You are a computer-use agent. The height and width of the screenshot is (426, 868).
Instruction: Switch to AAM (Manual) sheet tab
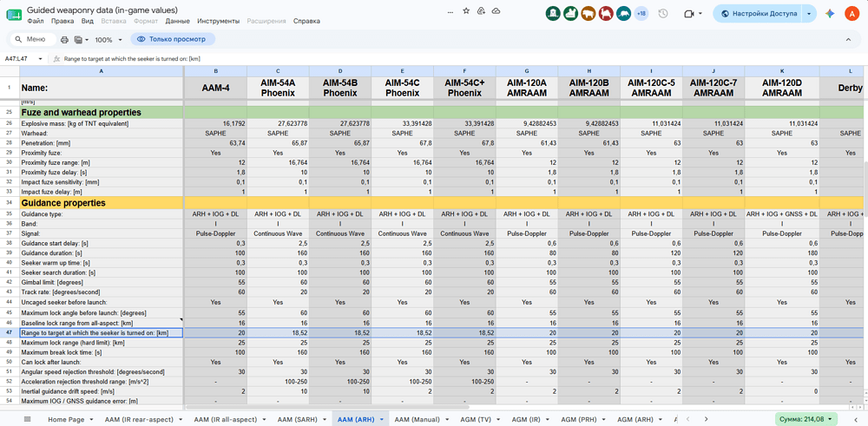click(419, 419)
